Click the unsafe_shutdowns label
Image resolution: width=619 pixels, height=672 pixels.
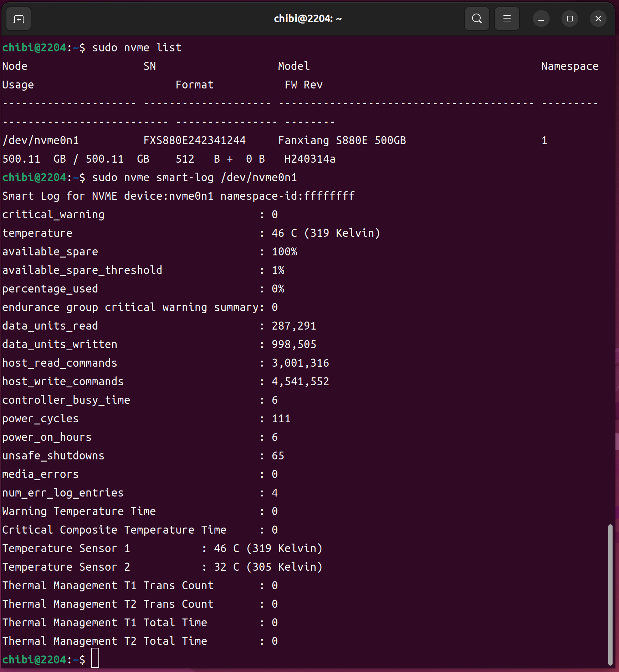pos(53,456)
